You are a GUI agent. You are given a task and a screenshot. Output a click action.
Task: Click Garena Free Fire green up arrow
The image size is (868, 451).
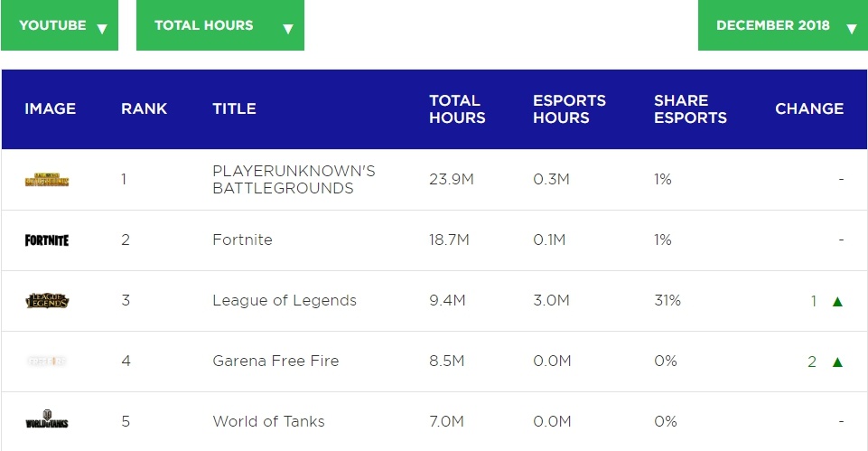pos(837,362)
